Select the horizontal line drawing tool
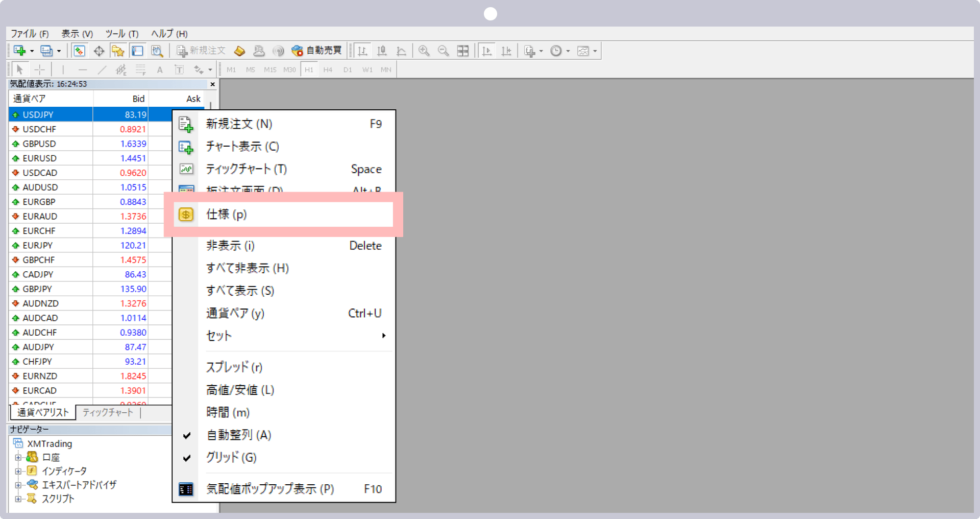The width and height of the screenshot is (980, 519). click(x=83, y=69)
